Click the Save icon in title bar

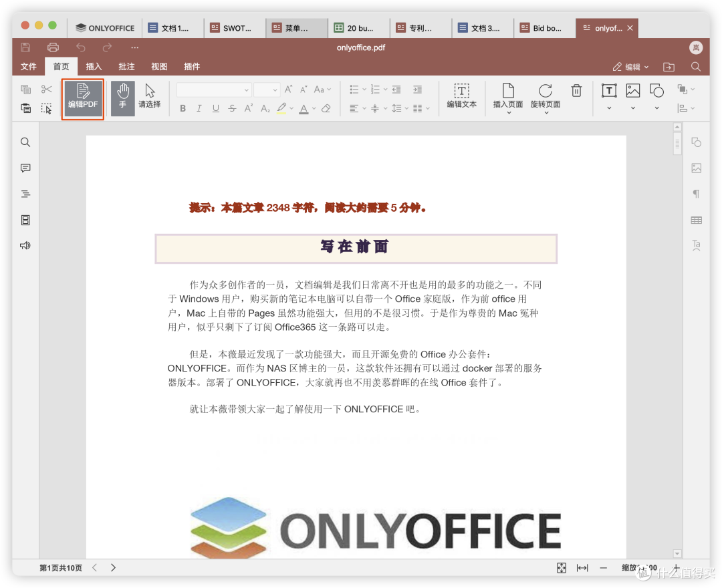click(26, 47)
